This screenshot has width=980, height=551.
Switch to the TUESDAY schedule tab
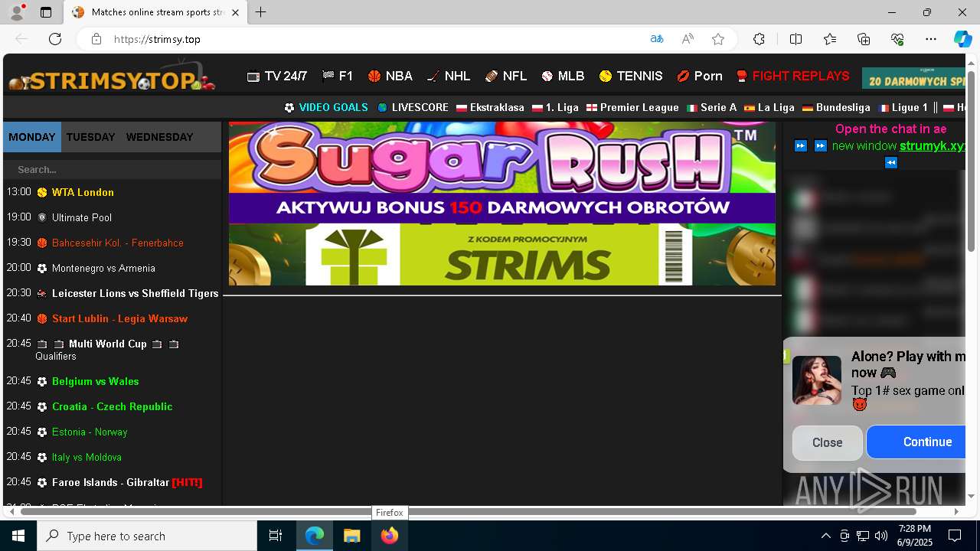click(90, 137)
